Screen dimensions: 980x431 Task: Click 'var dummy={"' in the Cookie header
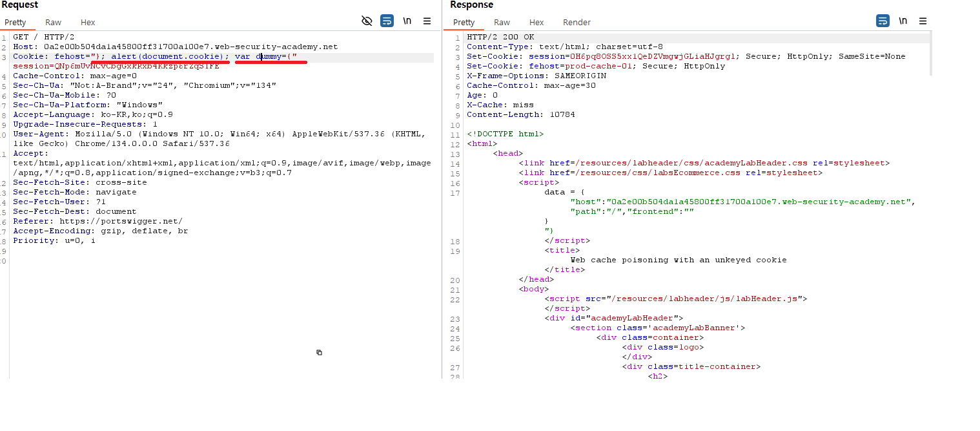point(266,56)
